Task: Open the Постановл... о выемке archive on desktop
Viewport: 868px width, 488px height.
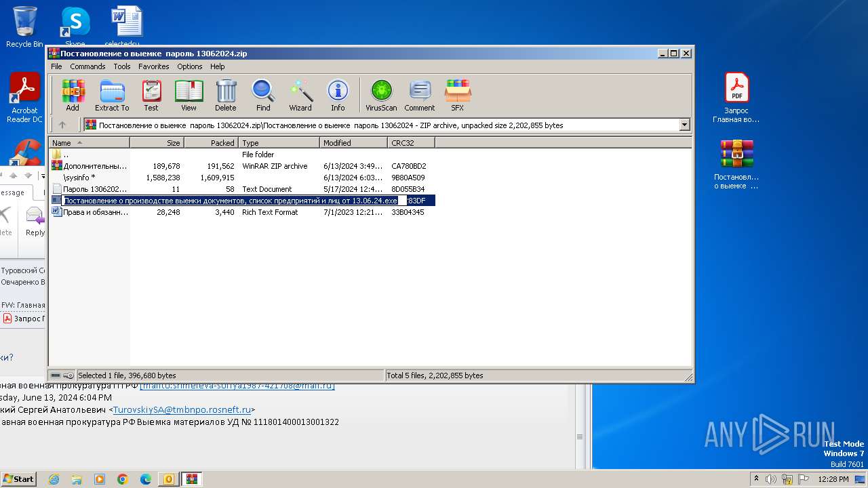Action: click(736, 164)
